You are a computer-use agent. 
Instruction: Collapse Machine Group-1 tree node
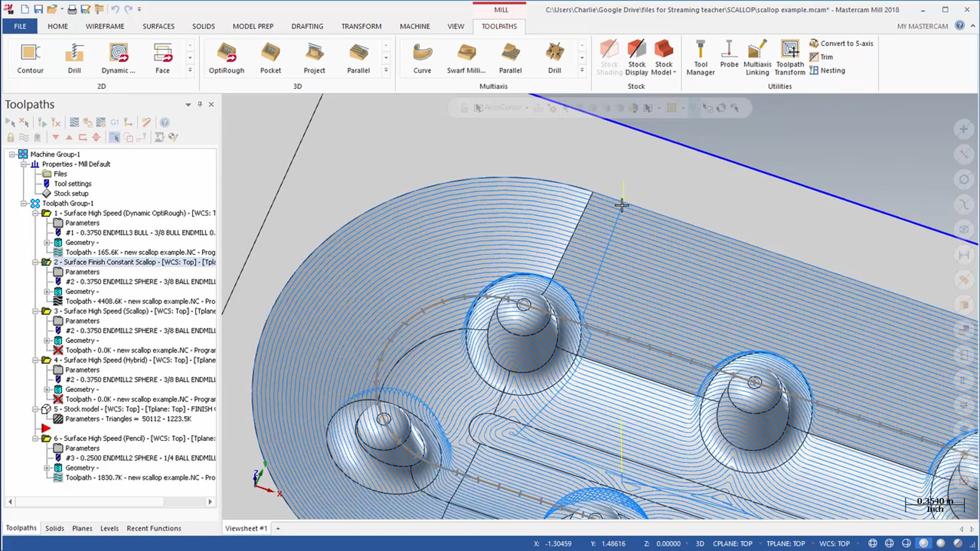click(13, 154)
